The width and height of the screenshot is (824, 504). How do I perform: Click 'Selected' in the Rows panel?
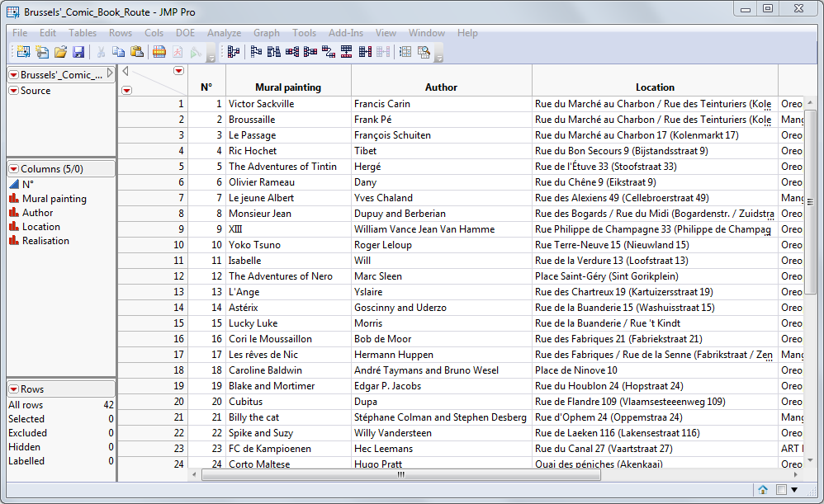point(26,419)
